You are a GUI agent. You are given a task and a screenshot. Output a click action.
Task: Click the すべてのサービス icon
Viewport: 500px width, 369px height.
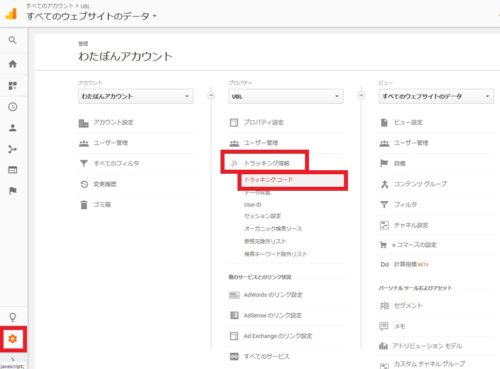(x=234, y=356)
